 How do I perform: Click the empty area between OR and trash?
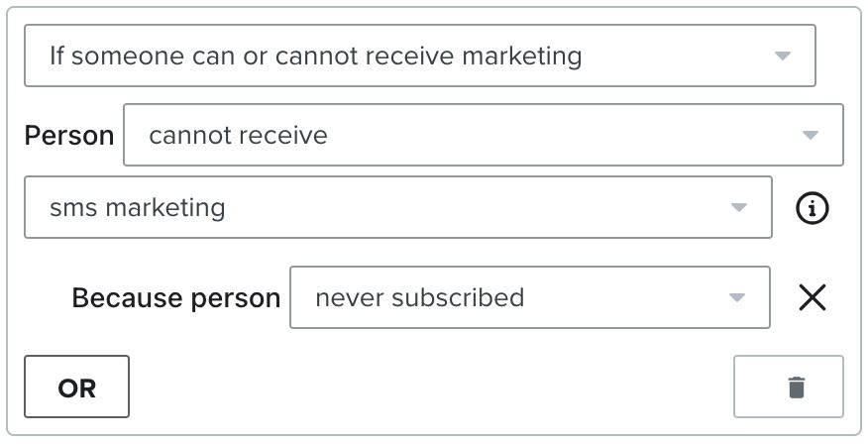click(431, 388)
